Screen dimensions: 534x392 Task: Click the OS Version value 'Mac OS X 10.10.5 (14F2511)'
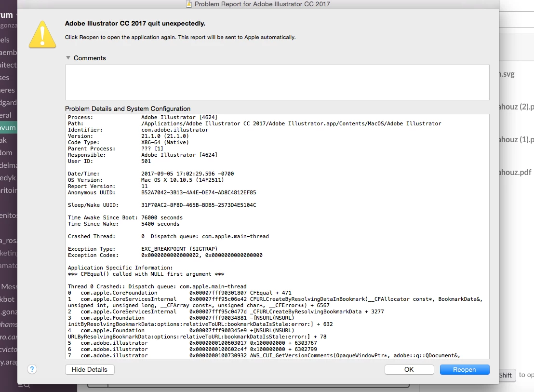[183, 180]
